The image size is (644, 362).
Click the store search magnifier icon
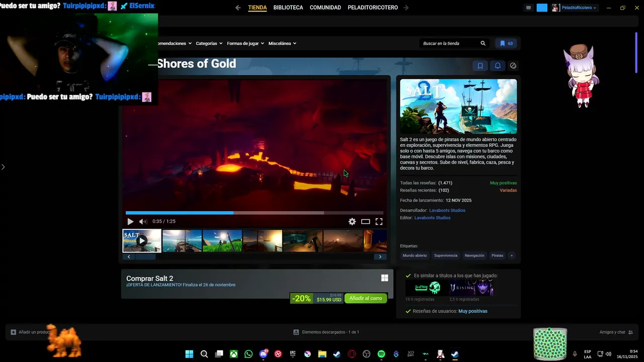483,43
